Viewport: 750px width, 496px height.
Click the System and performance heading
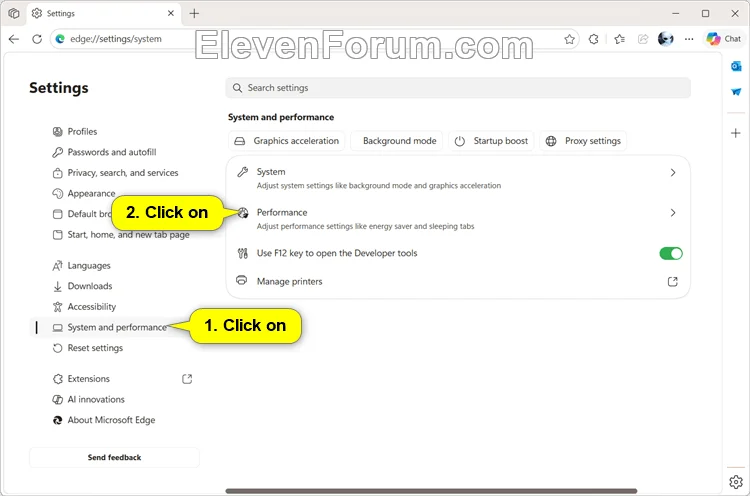point(281,117)
